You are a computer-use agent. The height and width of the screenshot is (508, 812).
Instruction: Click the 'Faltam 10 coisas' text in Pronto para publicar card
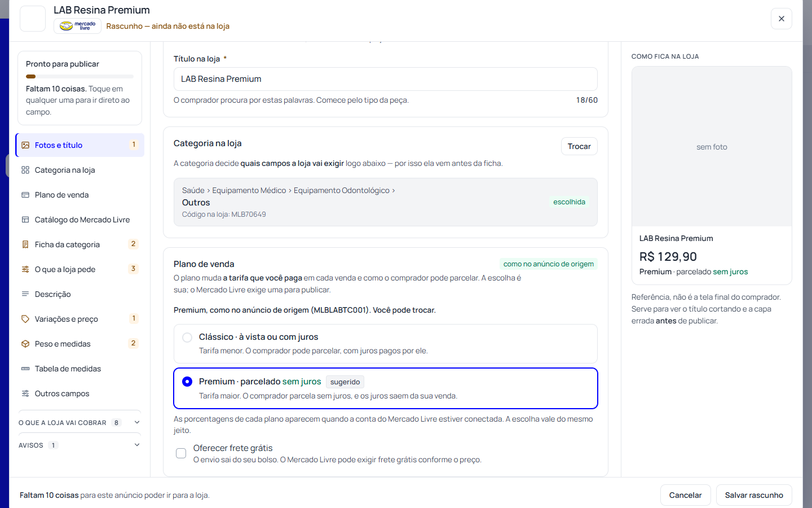(x=56, y=89)
